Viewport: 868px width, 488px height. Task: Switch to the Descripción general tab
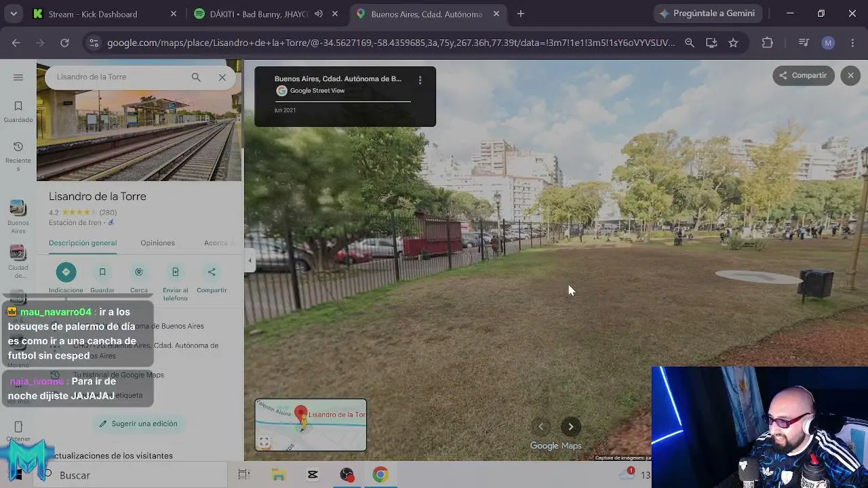pyautogui.click(x=83, y=243)
